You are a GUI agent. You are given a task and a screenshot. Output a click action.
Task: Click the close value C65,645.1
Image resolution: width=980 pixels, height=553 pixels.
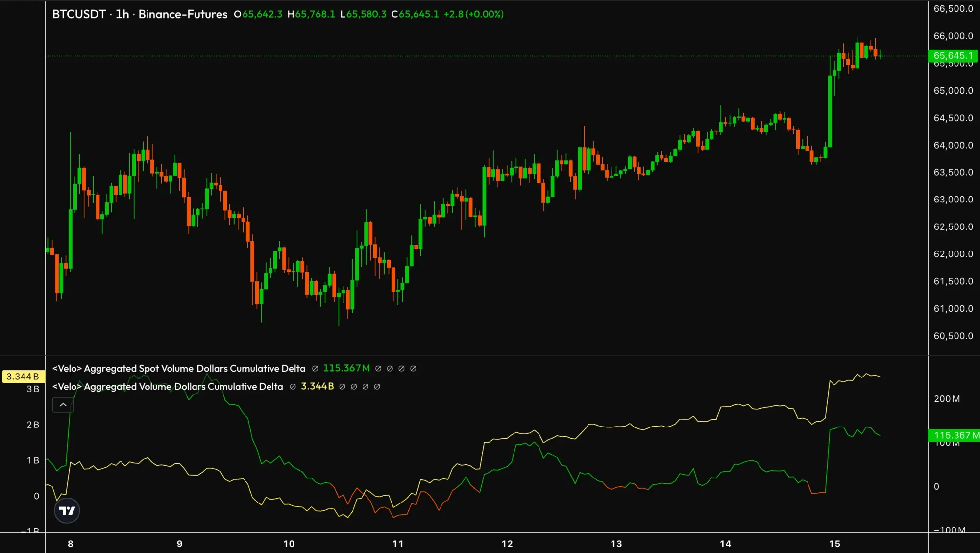click(415, 14)
